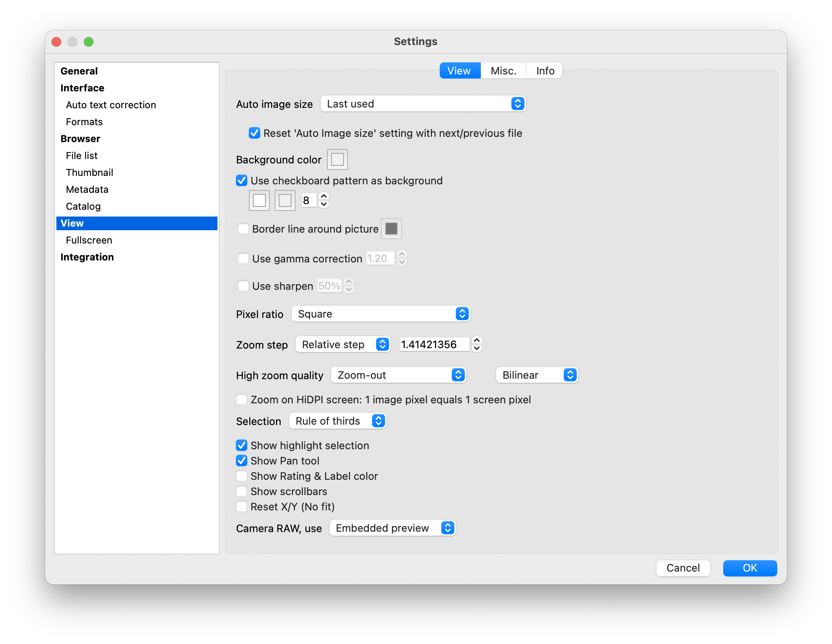Uncheck Show Pan tool
The image size is (832, 644).
242,460
